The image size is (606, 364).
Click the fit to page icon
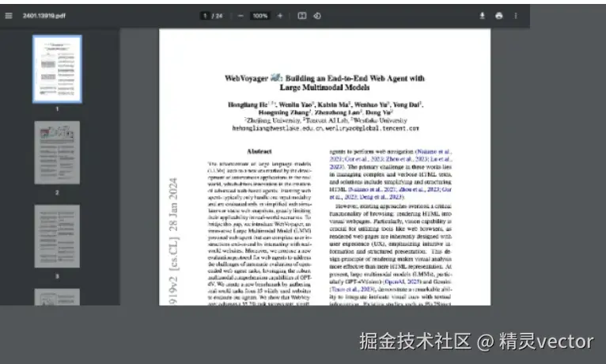pos(302,16)
